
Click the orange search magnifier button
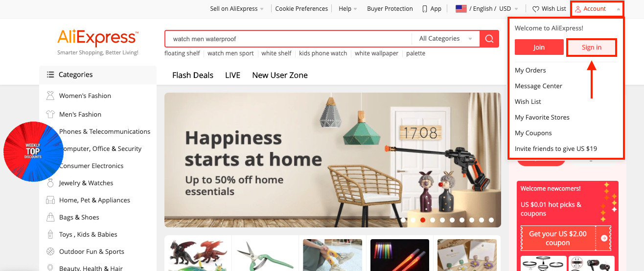point(489,39)
